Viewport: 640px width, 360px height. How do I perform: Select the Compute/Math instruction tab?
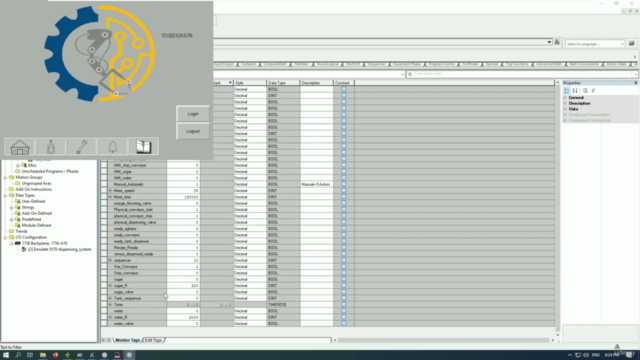point(275,64)
